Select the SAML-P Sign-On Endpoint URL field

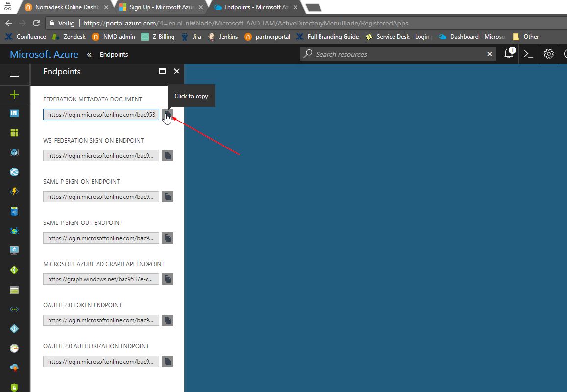click(x=101, y=197)
